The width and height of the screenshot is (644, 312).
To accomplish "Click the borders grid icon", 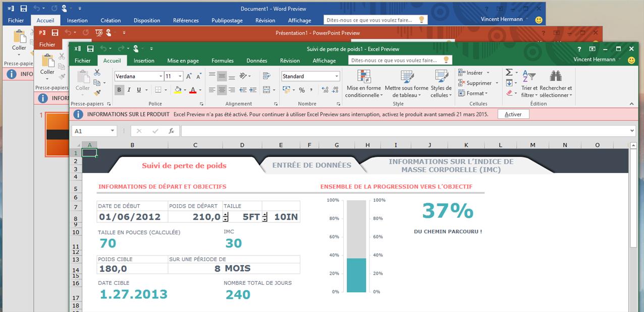I will [158, 90].
